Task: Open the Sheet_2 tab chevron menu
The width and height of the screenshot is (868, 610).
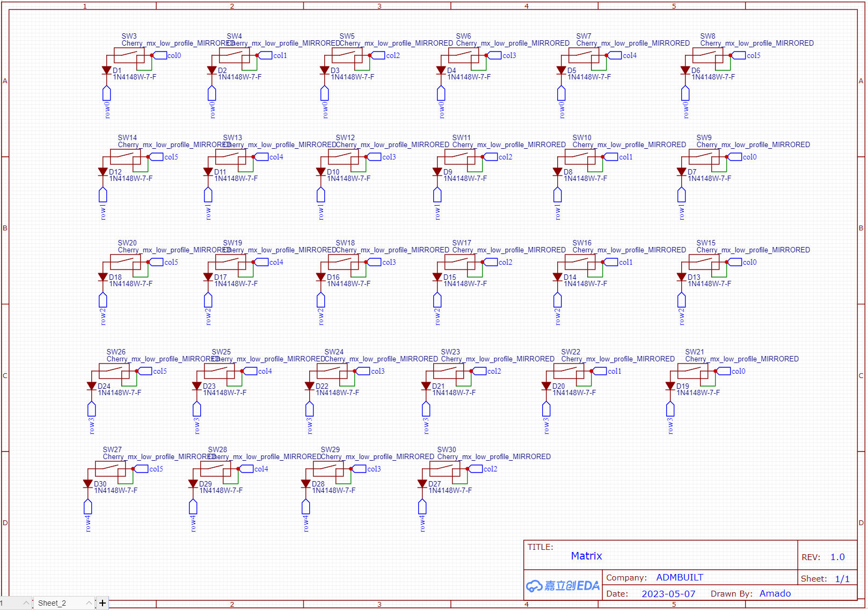Action: (x=89, y=603)
